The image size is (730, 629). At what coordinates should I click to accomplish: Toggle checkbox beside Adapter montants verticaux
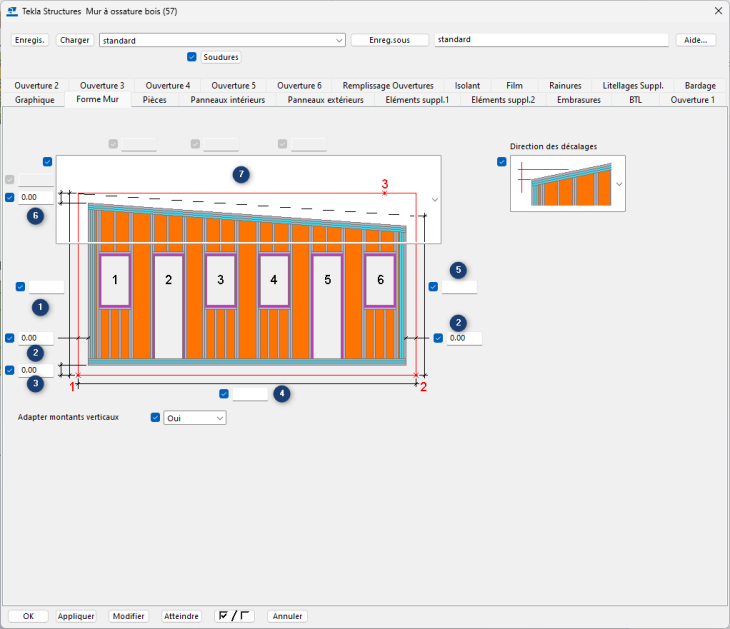tap(155, 417)
